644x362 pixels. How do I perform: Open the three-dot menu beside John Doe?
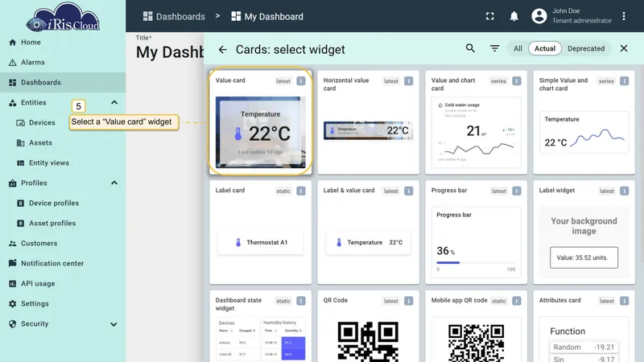pos(623,16)
